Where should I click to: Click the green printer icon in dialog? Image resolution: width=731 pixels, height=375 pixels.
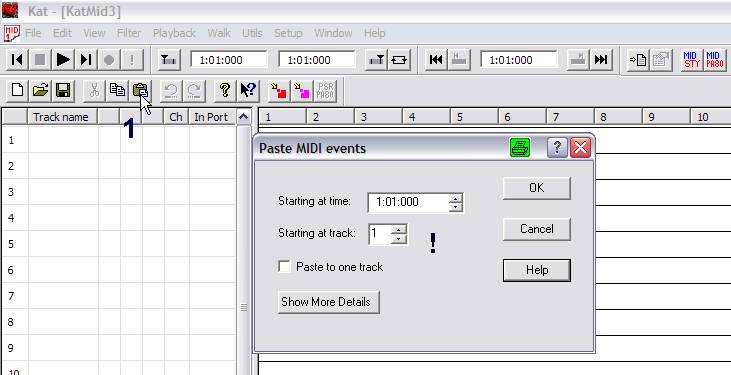pyautogui.click(x=520, y=148)
